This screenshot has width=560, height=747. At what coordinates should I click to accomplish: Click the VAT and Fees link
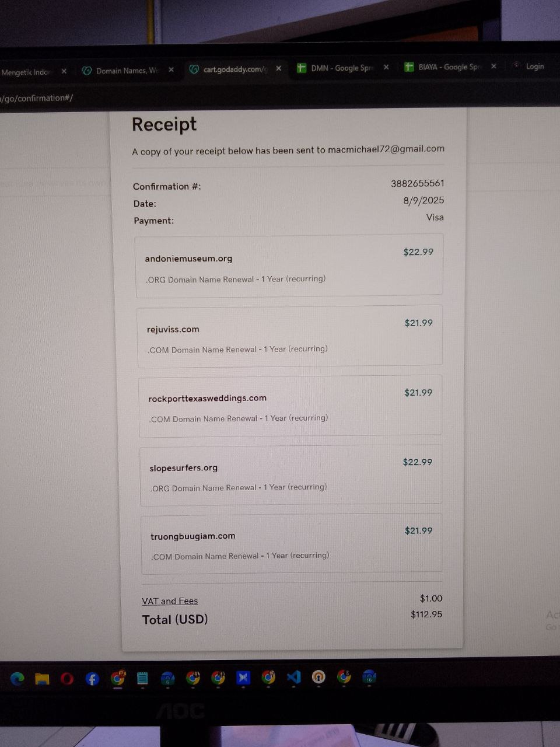point(170,601)
